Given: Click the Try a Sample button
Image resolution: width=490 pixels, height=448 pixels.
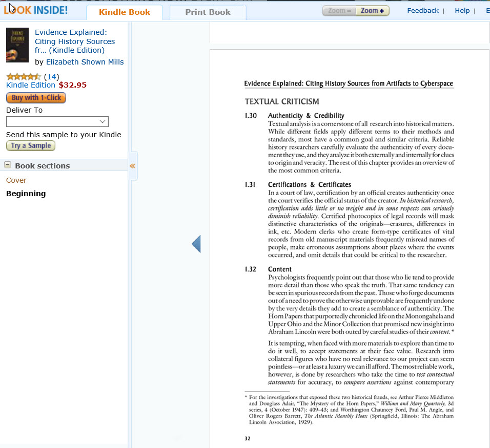Looking at the screenshot, I should 31,145.
